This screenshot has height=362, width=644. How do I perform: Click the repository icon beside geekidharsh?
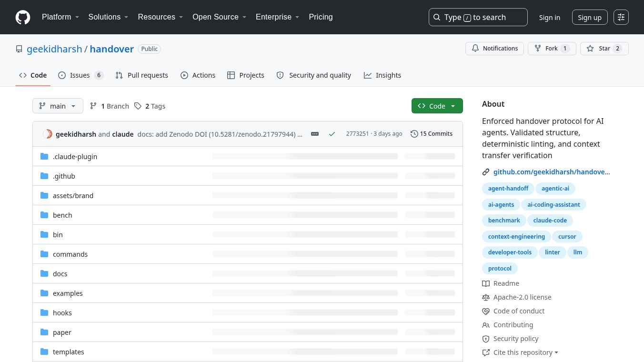coord(19,49)
